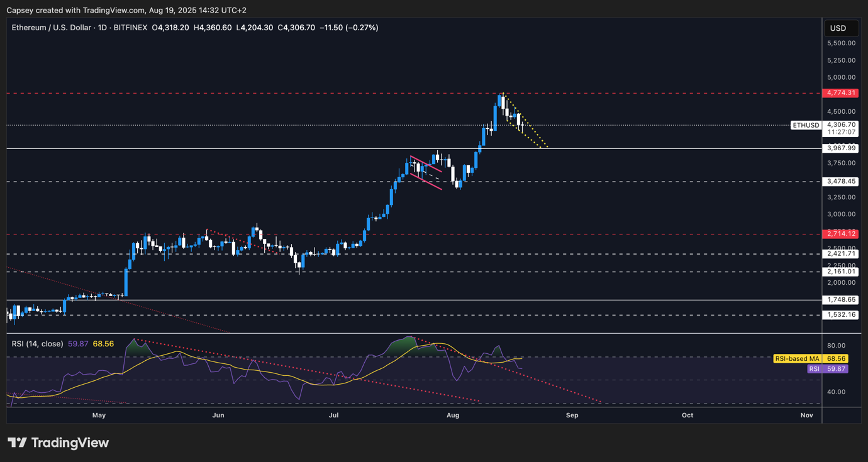Select the pink parallel channel drawing
This screenshot has width=868, height=462.
click(426, 172)
